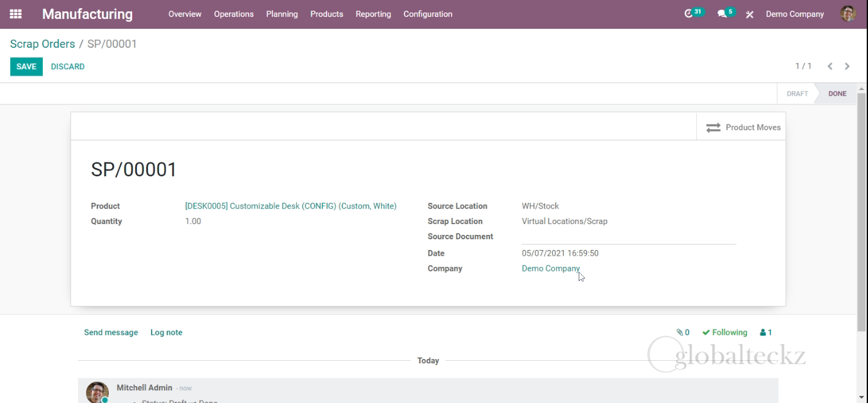Screen dimensions: 868x403
Task: Click the 1 / 1 pager counter
Action: click(803, 66)
